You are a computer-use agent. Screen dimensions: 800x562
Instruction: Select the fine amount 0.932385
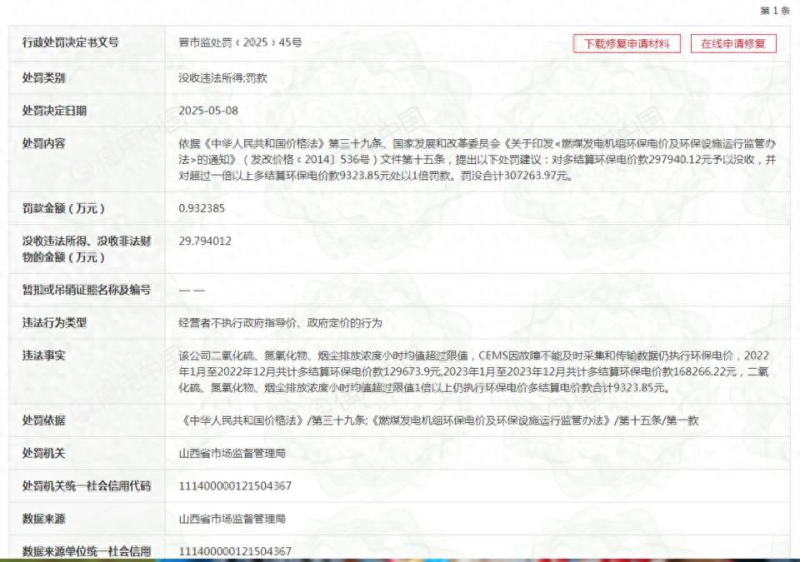pos(205,208)
